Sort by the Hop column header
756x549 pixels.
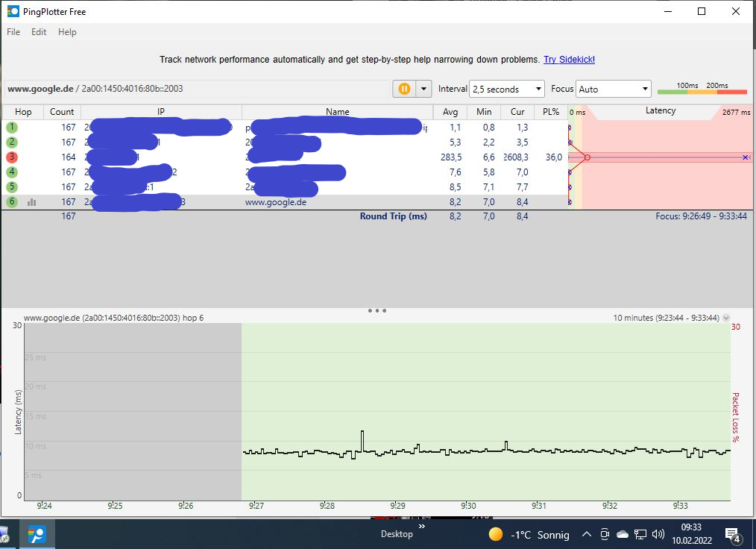(23, 112)
